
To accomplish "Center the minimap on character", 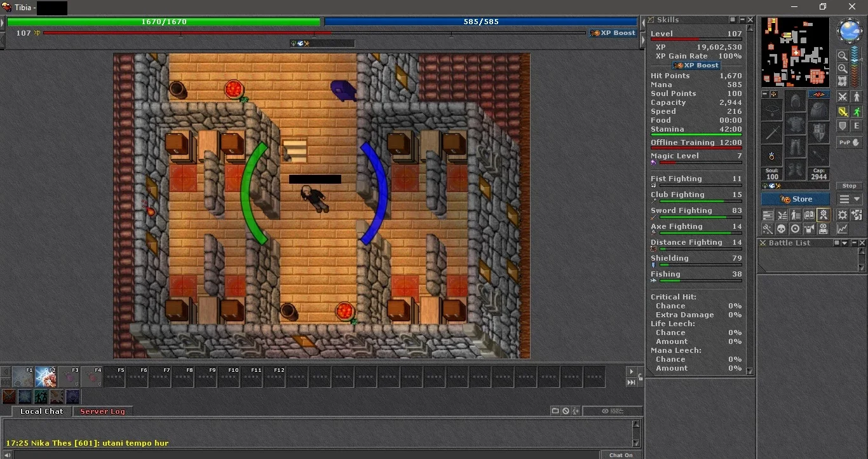I will pos(843,81).
